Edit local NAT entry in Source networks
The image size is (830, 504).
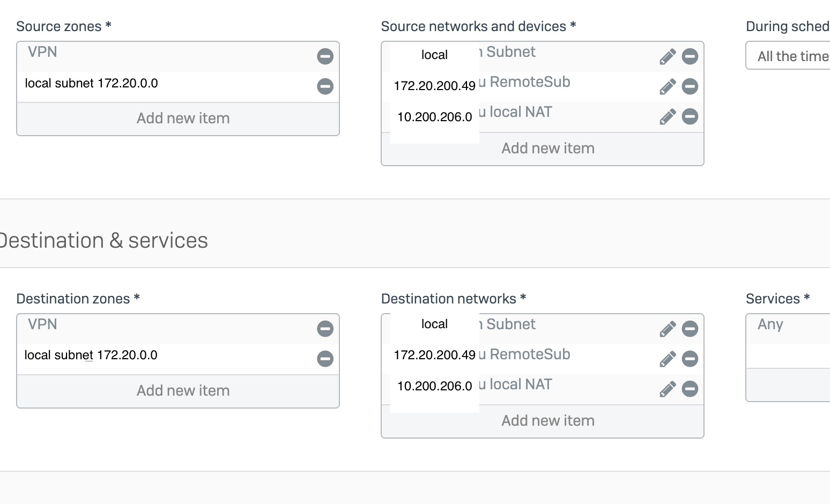click(667, 116)
